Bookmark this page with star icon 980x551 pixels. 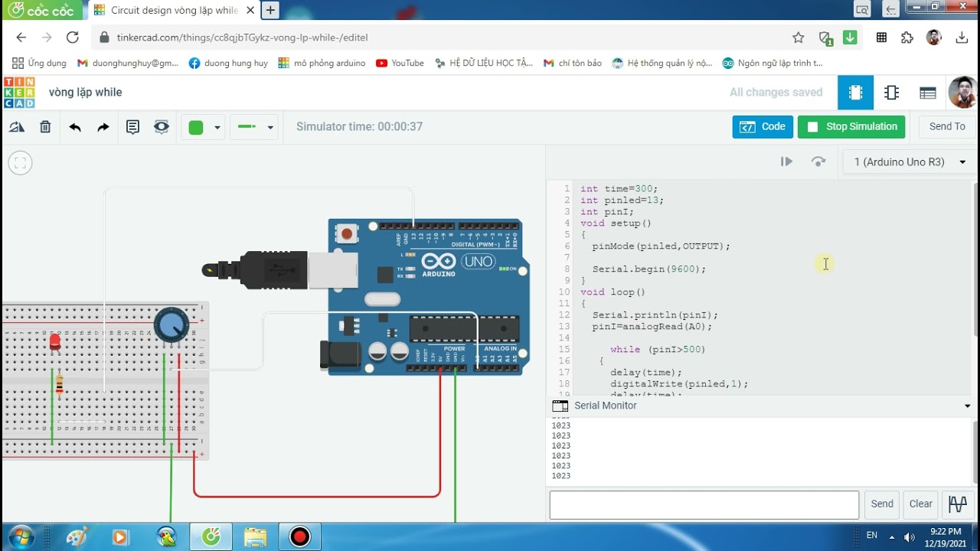click(799, 37)
